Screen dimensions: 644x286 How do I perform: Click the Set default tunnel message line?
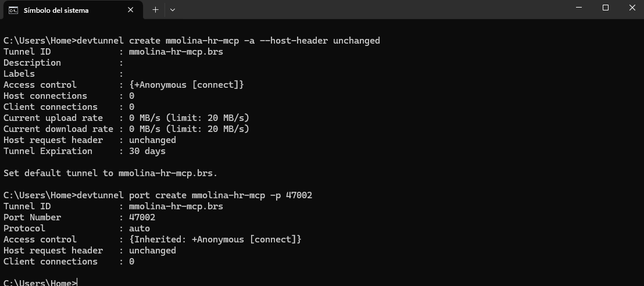[x=110, y=173]
